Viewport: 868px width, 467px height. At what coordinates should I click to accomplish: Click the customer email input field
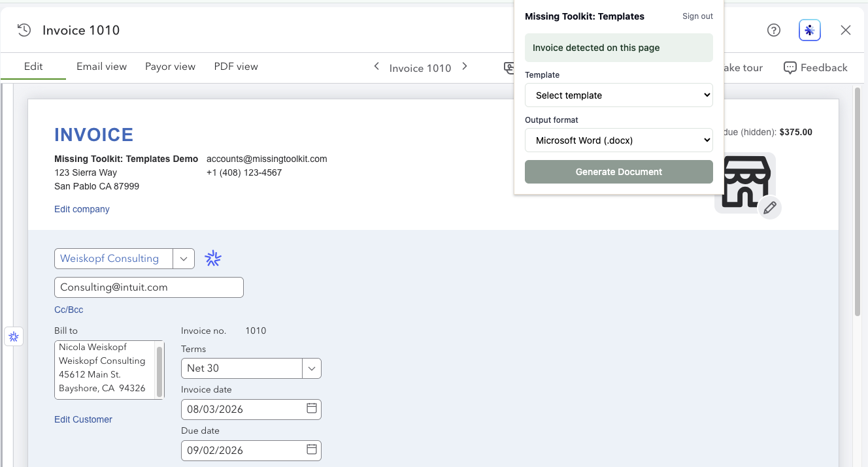(149, 287)
